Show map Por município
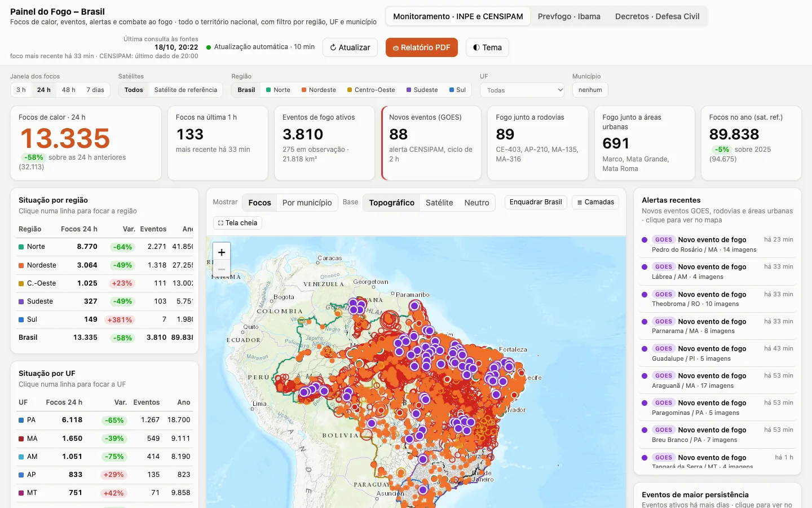 [x=307, y=203]
